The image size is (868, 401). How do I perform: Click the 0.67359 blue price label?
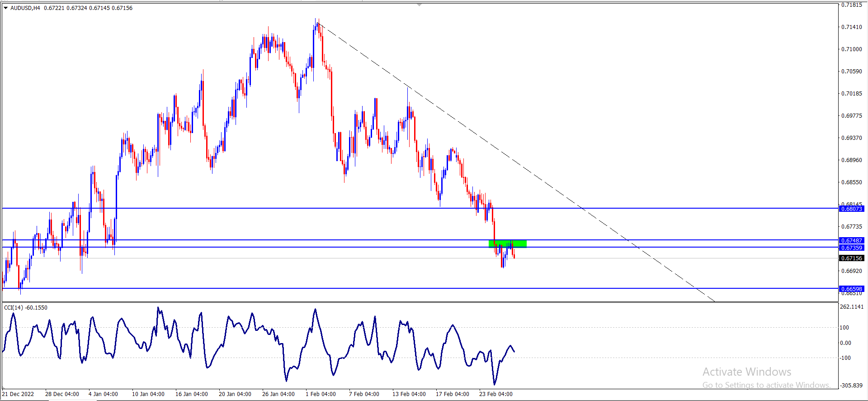click(x=852, y=248)
